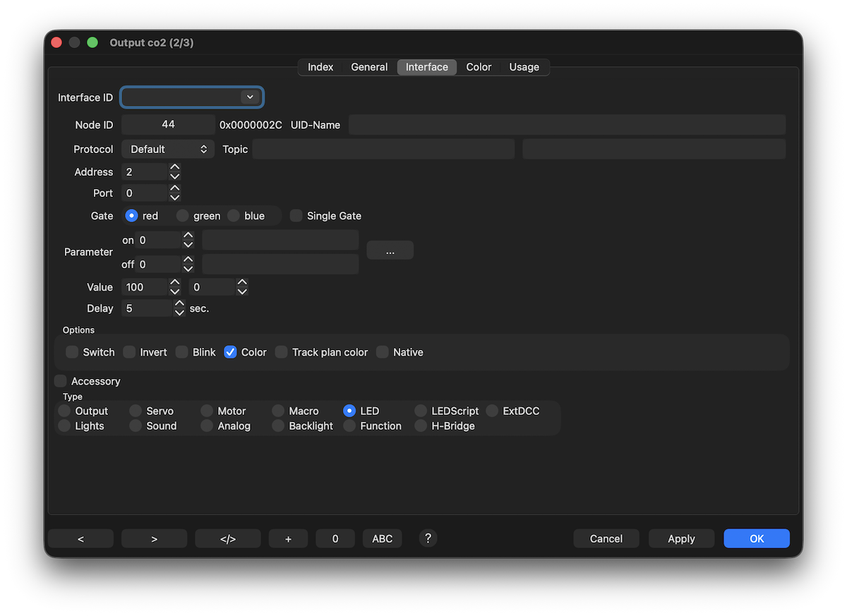Click the Apply button
Image resolution: width=847 pixels, height=616 pixels.
tap(681, 538)
